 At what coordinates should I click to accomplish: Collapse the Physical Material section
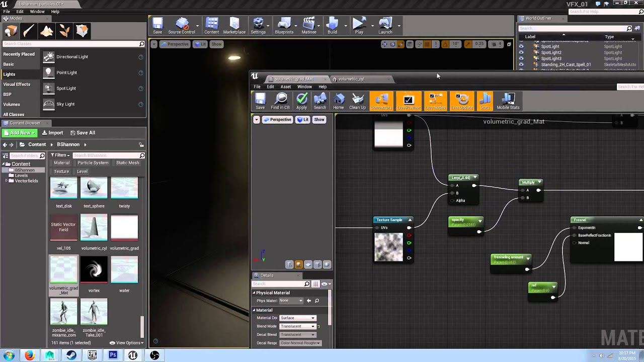(x=254, y=293)
